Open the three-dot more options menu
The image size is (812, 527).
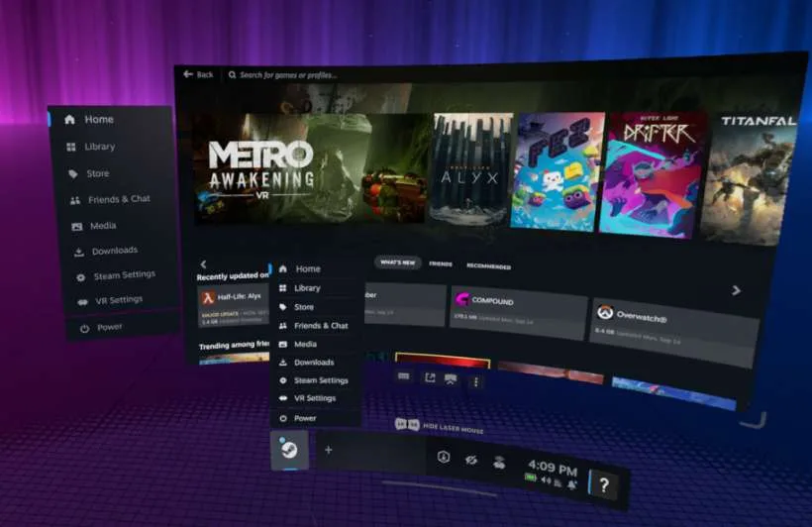click(476, 382)
